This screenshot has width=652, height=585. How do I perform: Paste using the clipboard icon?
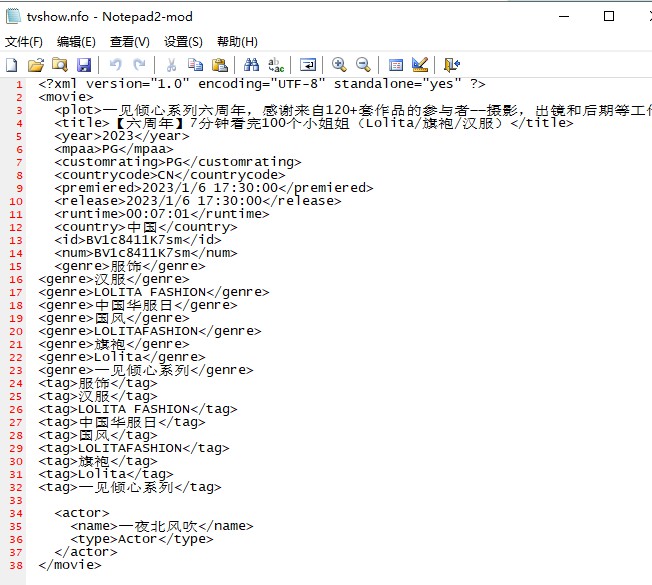(x=219, y=65)
